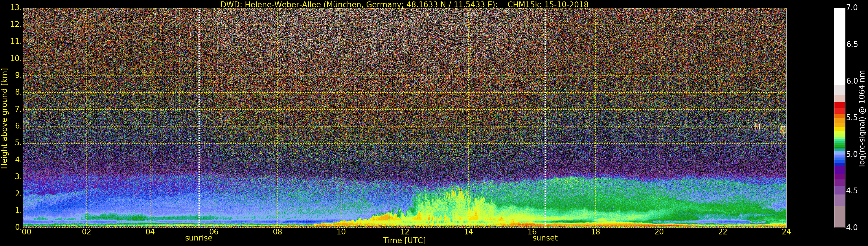Click the white dotted sunset line in the plot
The width and height of the screenshot is (868, 246).
point(545,118)
